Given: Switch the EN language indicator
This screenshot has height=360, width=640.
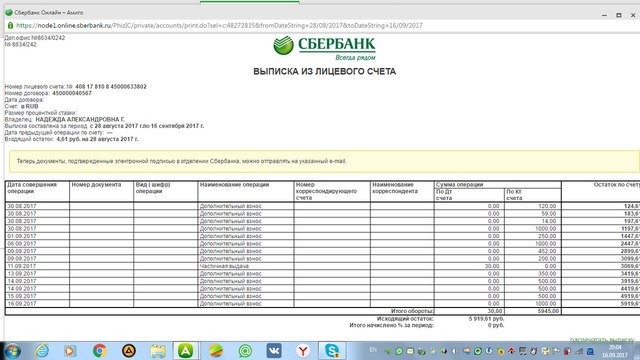Looking at the screenshot, I should pyautogui.click(x=373, y=350).
